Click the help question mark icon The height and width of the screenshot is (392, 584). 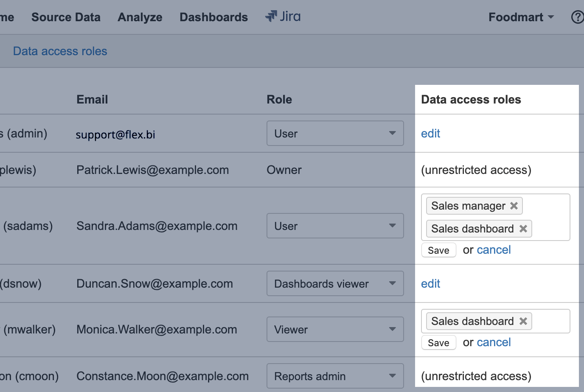(577, 17)
